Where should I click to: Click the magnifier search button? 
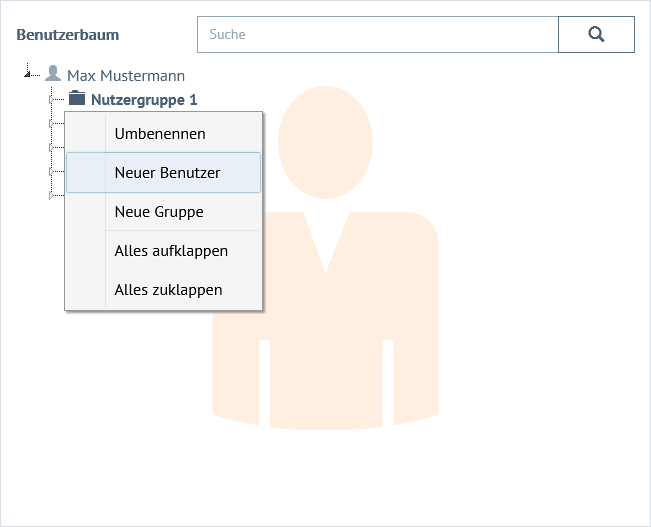(596, 34)
